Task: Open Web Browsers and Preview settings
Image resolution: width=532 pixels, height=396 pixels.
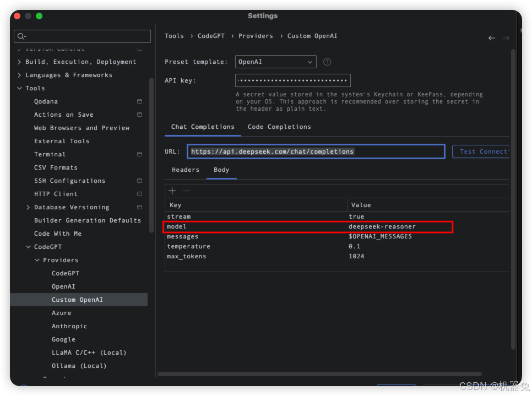Action: tap(82, 128)
